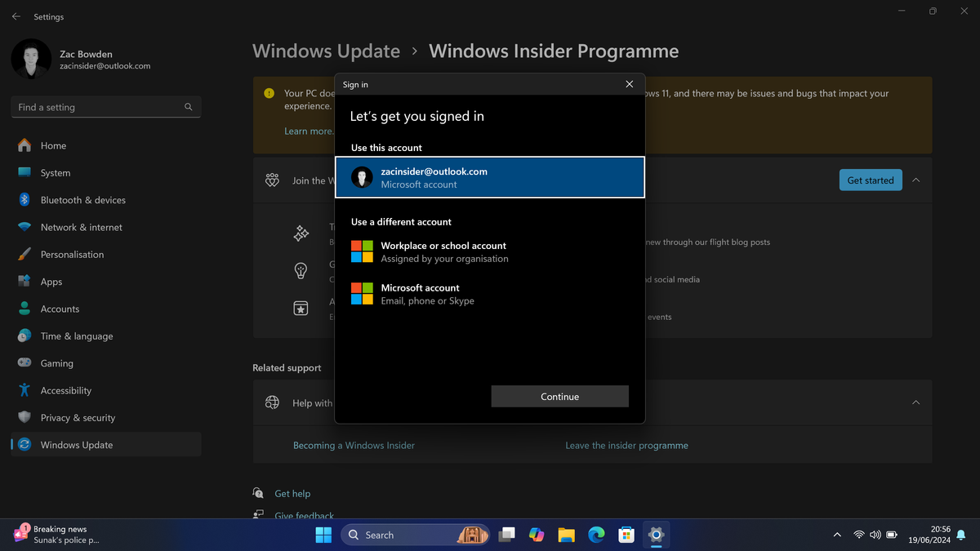Close the Sign in dialog

[x=629, y=84]
